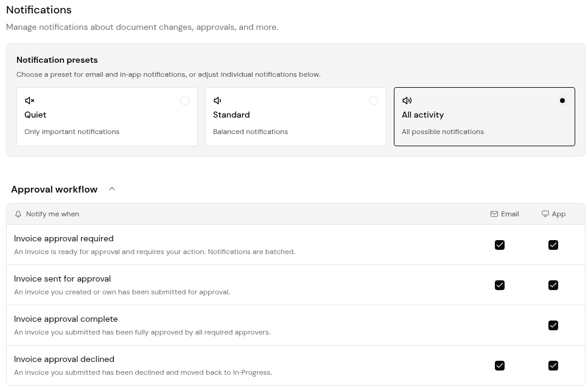Select the Quiet preset radio button
This screenshot has width=588, height=390.
click(x=185, y=101)
